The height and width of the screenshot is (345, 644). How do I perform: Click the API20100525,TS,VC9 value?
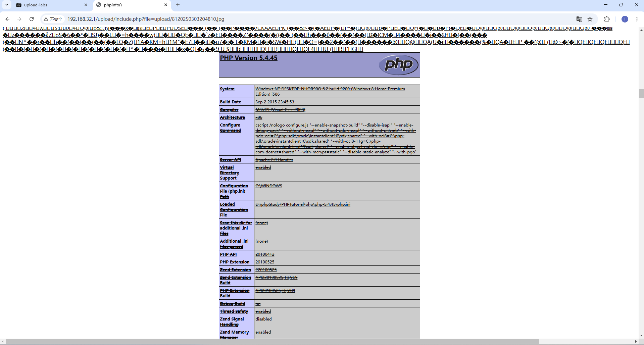coord(275,291)
